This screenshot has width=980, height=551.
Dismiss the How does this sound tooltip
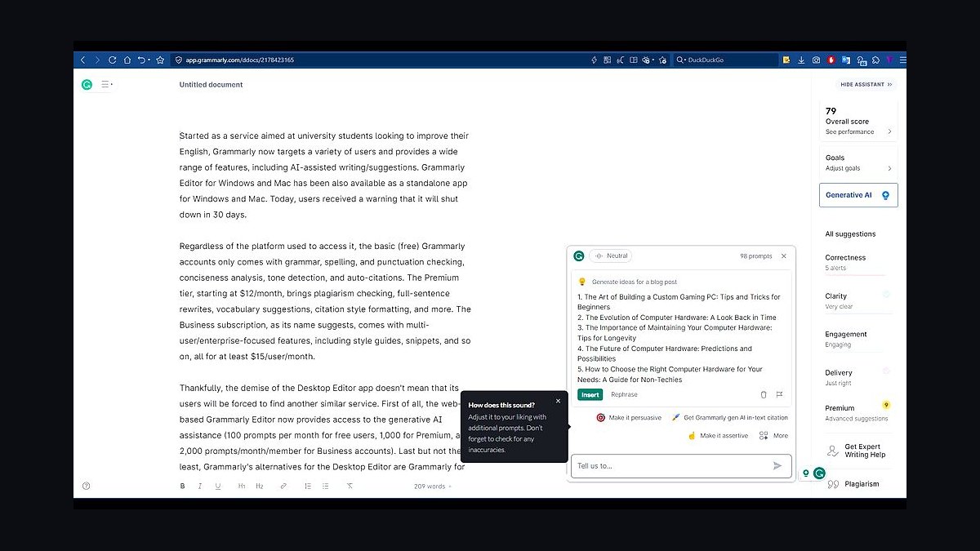click(558, 401)
